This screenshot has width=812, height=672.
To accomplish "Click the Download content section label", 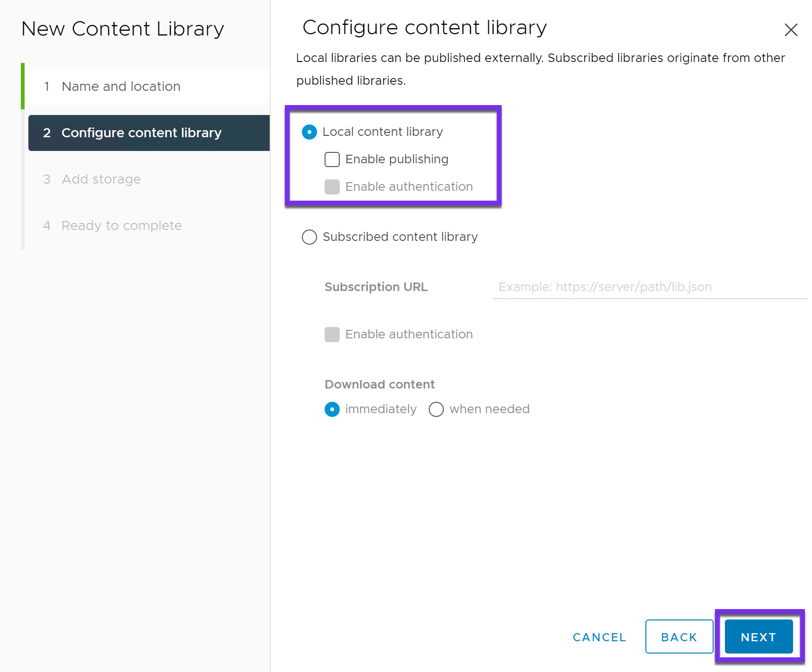I will (379, 384).
